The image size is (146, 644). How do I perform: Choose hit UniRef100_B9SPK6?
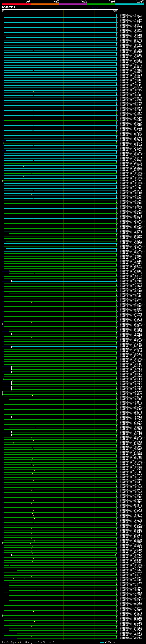click(x=131, y=72)
